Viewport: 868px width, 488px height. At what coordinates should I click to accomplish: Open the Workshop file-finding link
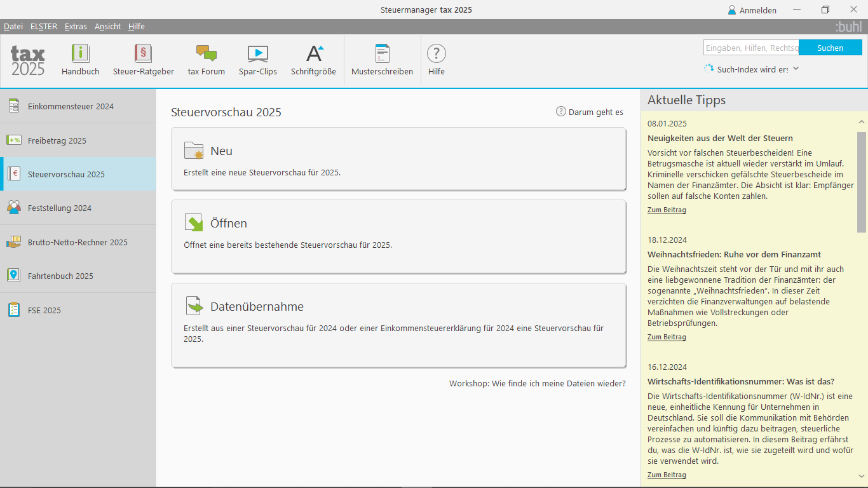pyautogui.click(x=537, y=384)
